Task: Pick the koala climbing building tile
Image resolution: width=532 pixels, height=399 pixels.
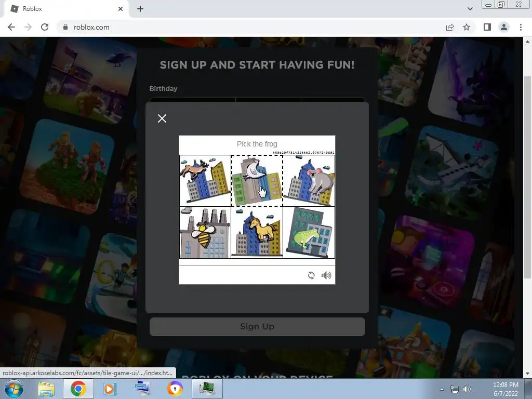Action: click(x=309, y=180)
